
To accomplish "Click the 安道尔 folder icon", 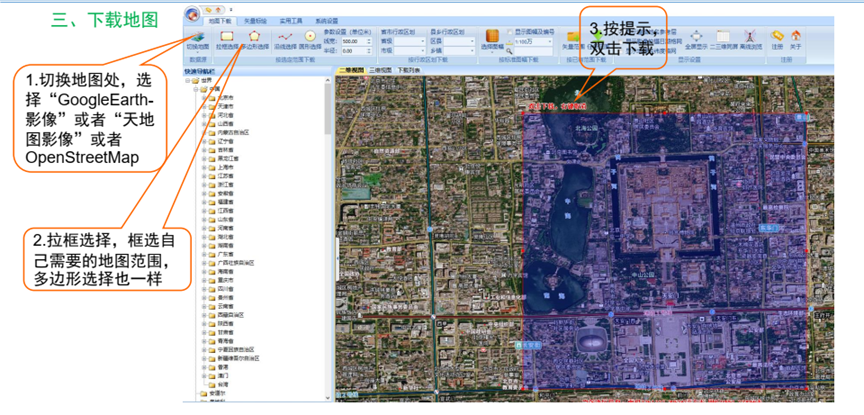I will [x=203, y=394].
